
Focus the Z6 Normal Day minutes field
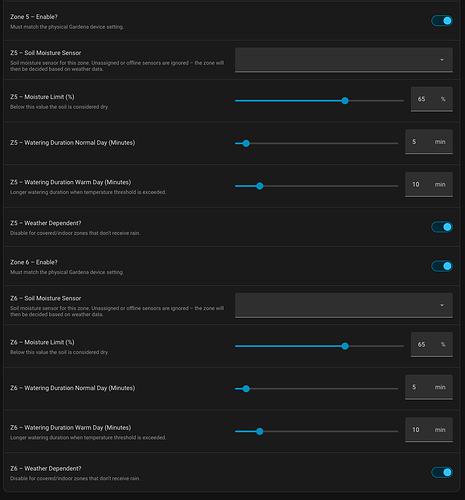tap(429, 387)
